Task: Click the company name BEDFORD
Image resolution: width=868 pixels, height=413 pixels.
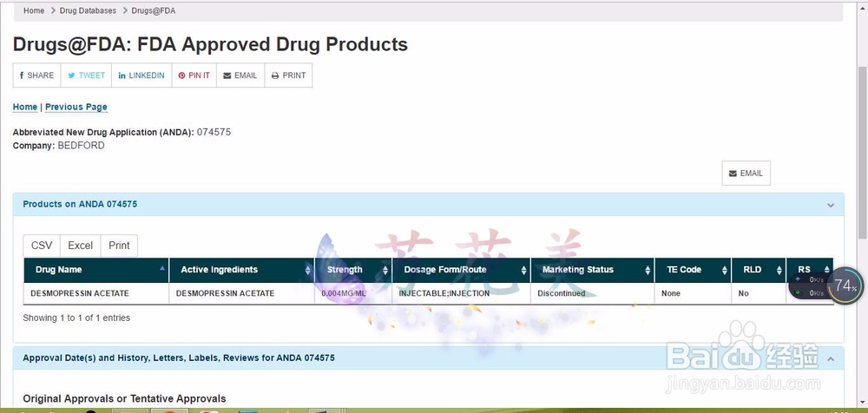Action: [81, 146]
